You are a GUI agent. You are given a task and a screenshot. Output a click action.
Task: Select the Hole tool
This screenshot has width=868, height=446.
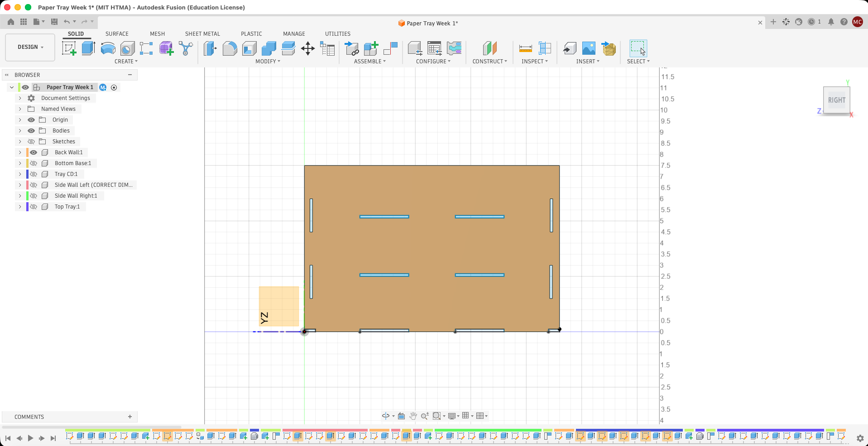pos(127,48)
